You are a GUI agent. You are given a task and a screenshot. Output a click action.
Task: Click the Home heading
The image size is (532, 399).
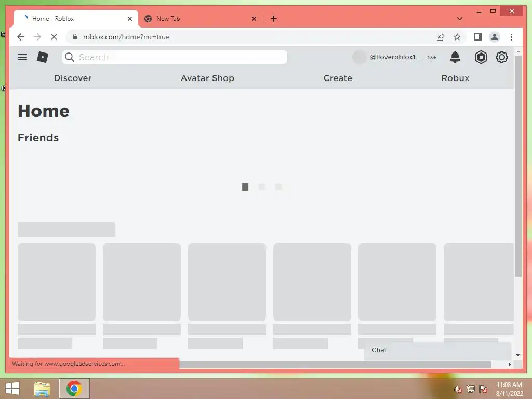[44, 111]
